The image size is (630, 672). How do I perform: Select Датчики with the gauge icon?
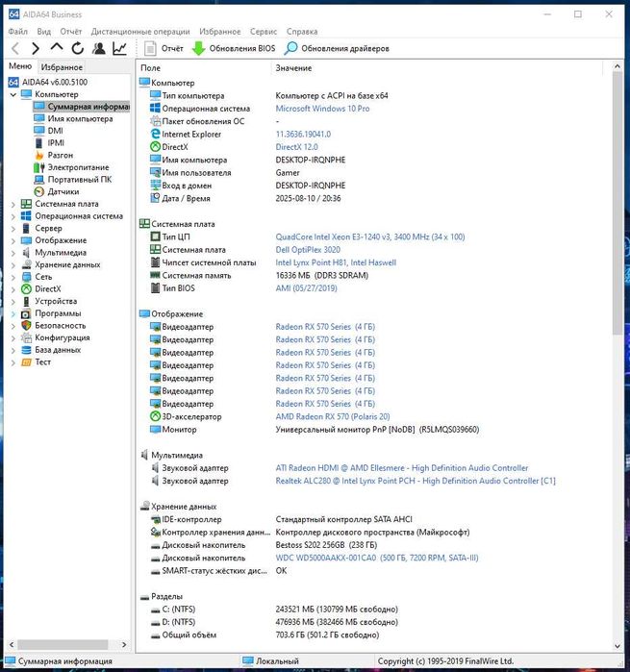pyautogui.click(x=57, y=191)
